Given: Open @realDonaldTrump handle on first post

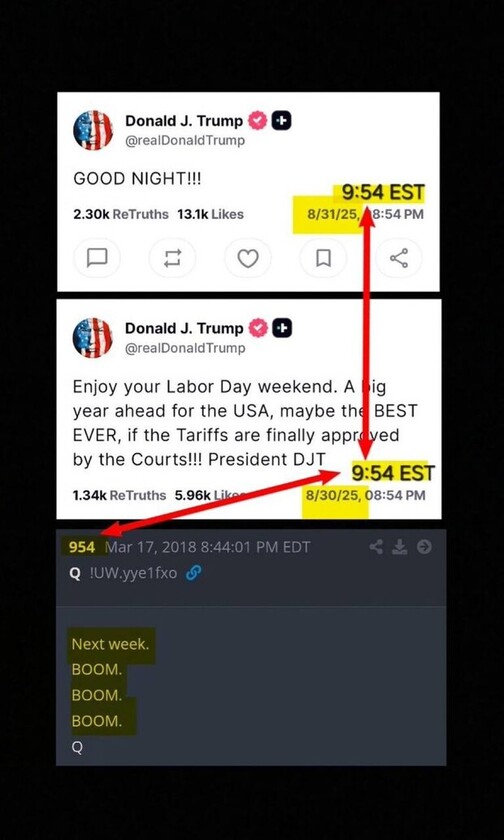Looking at the screenshot, I should (x=185, y=140).
